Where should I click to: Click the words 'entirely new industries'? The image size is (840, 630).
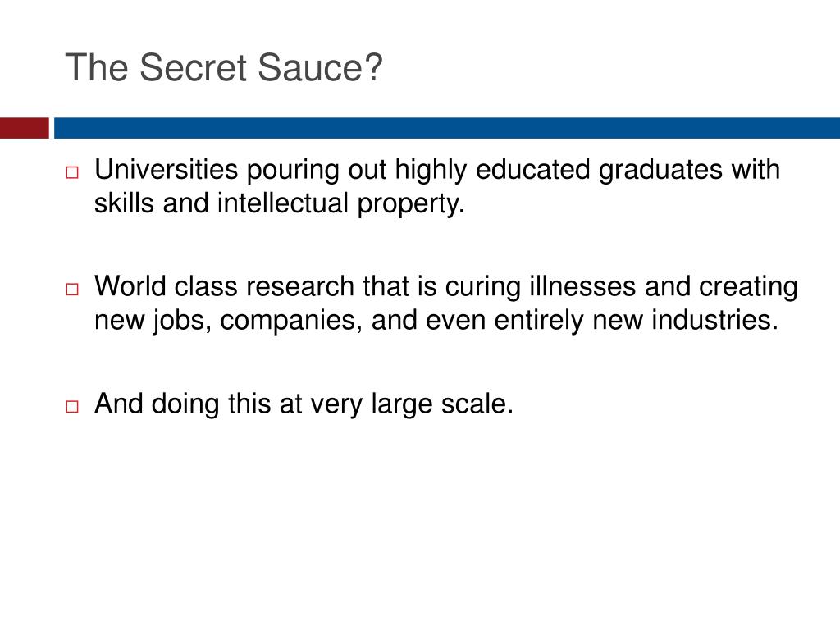point(636,322)
